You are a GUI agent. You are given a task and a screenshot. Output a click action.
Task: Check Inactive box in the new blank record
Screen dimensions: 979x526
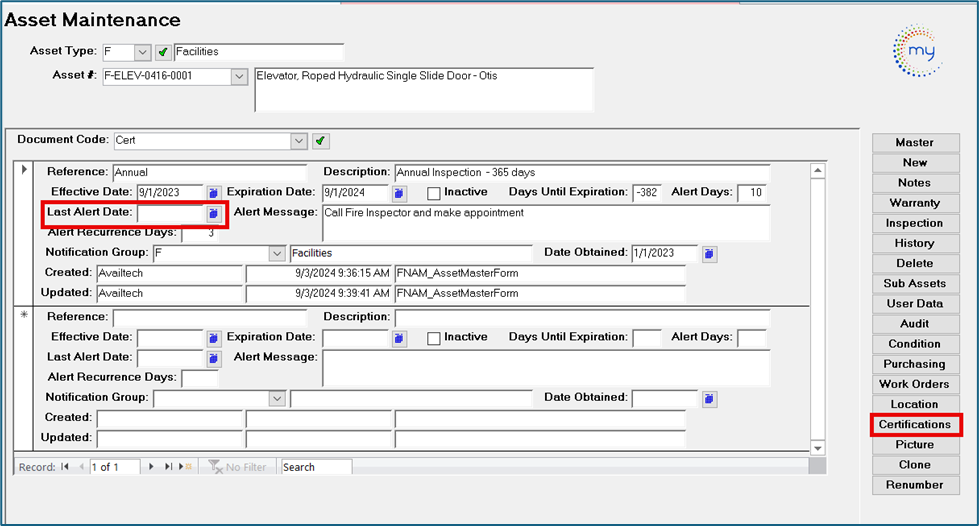tap(434, 338)
